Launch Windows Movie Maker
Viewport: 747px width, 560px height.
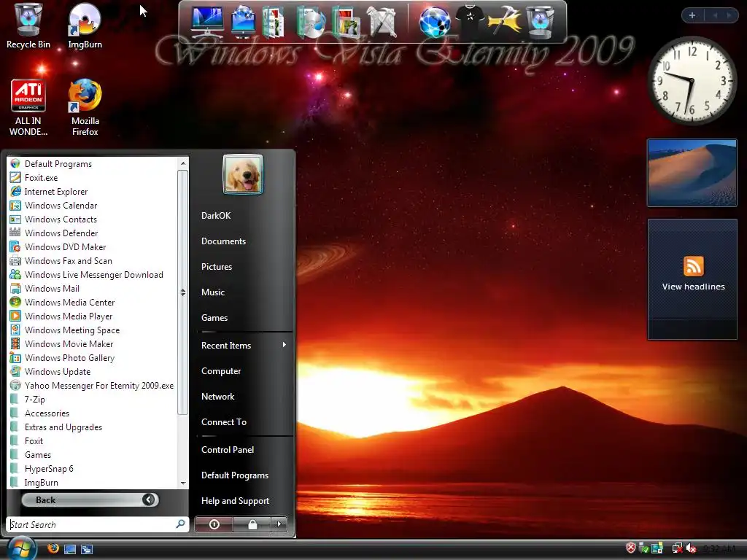(93, 343)
